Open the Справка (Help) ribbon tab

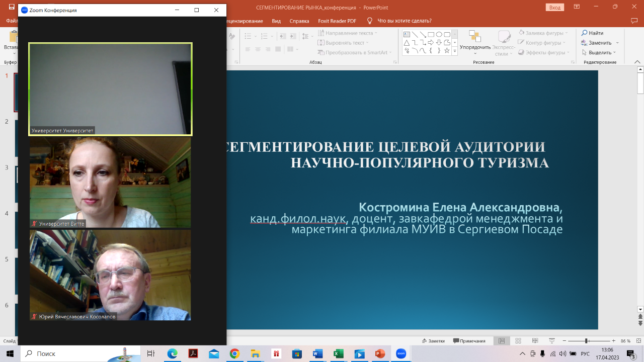299,21
